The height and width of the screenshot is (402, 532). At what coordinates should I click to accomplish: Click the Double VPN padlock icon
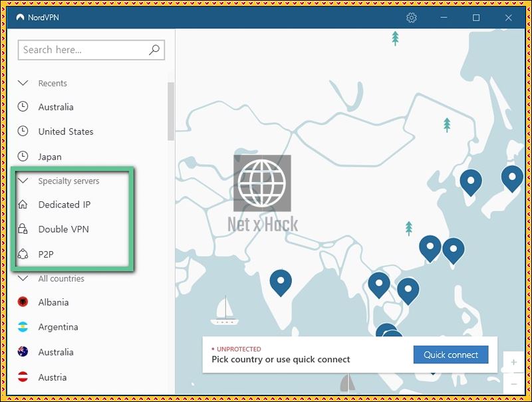(x=23, y=229)
